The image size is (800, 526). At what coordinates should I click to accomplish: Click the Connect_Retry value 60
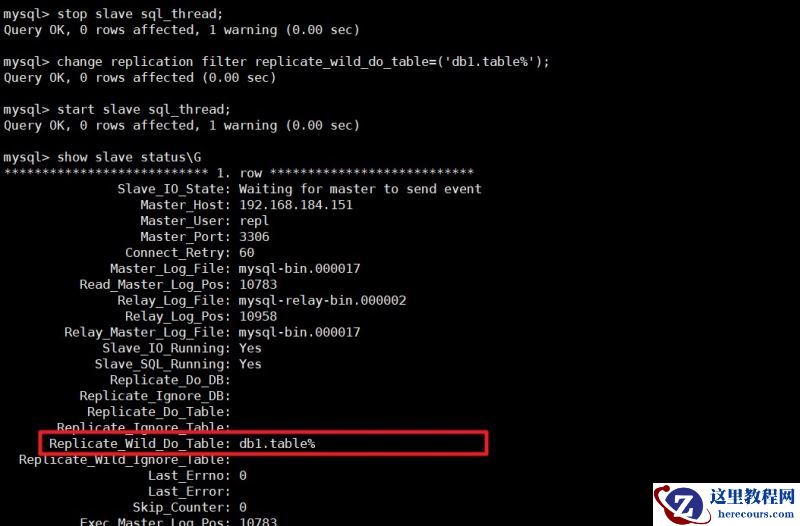click(246, 253)
